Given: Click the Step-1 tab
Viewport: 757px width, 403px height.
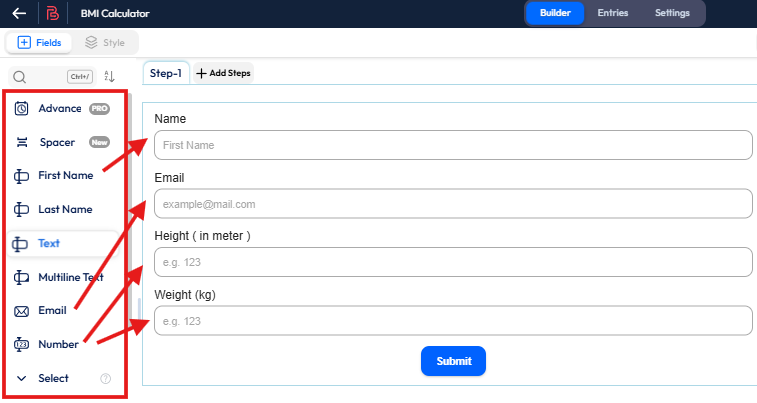Looking at the screenshot, I should [x=165, y=73].
